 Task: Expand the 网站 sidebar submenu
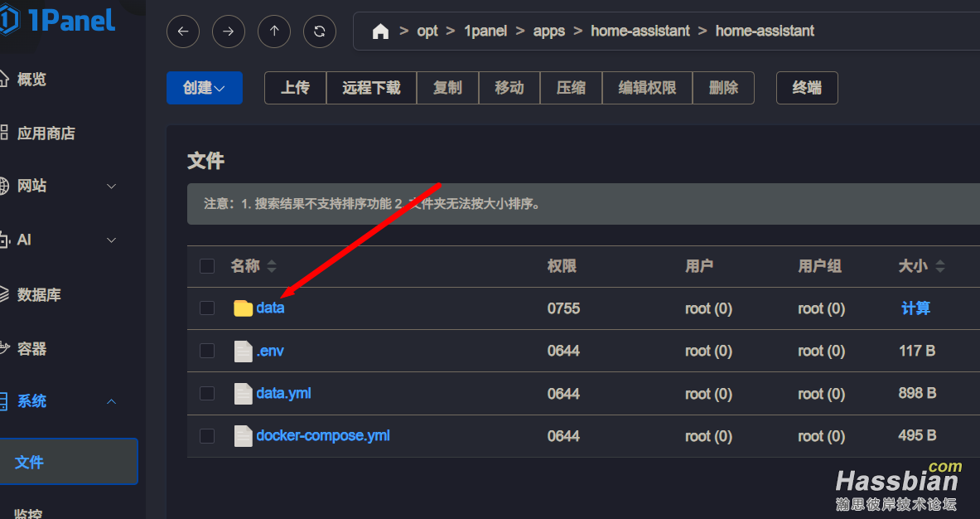pos(111,187)
